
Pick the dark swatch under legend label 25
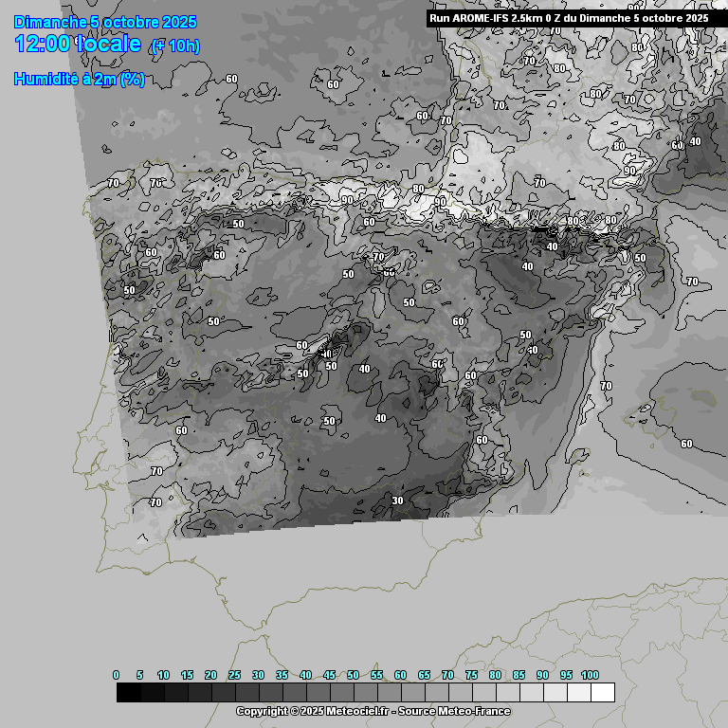(x=246, y=693)
